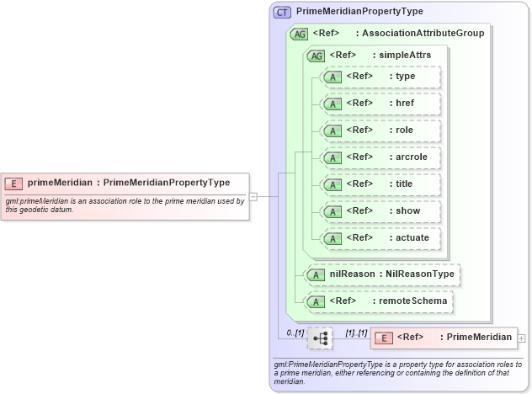
Task: Select the primeMeridian : PrimeMeridianPropertyType label
Action: [x=129, y=183]
